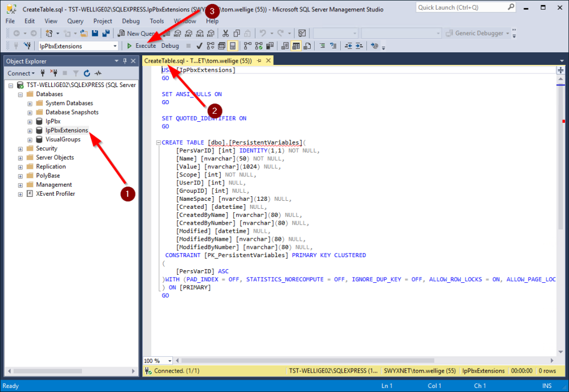Click the MDX query icon

coord(177,34)
